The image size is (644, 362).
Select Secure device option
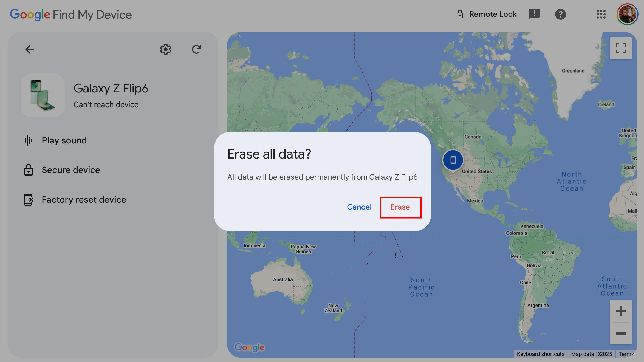click(71, 170)
